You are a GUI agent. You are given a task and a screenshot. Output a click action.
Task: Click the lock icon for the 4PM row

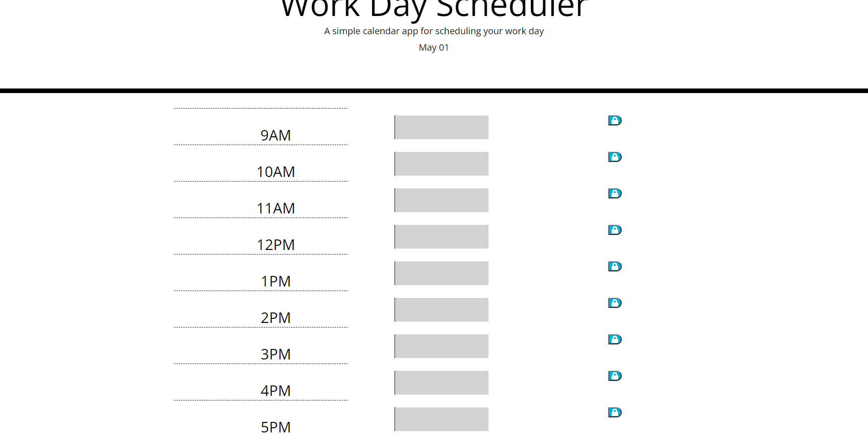(614, 376)
